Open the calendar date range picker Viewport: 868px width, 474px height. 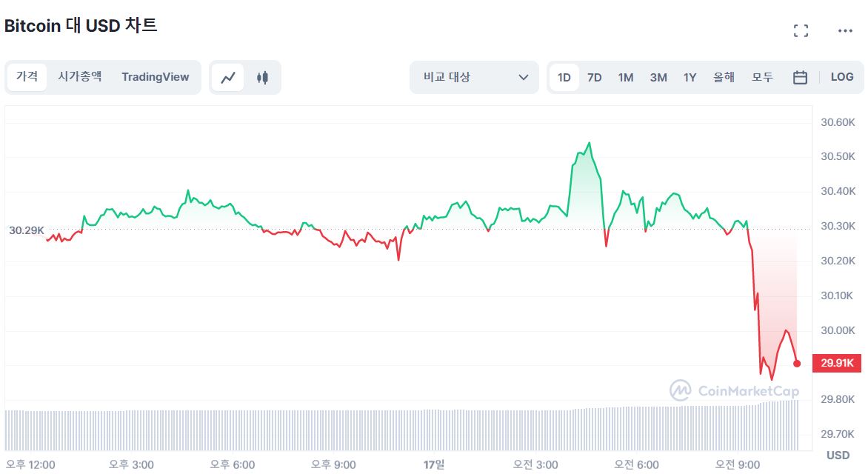click(x=800, y=78)
